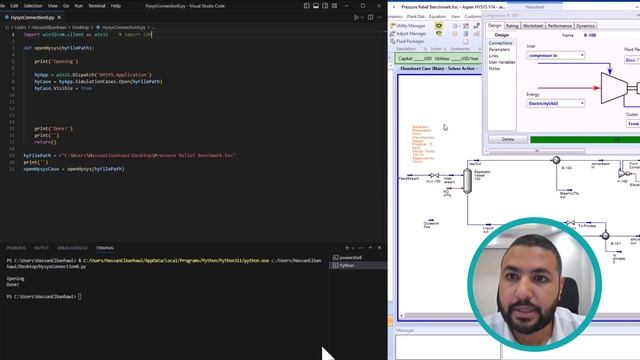Split the VS Code editor right
The image size is (640, 360).
click(371, 18)
